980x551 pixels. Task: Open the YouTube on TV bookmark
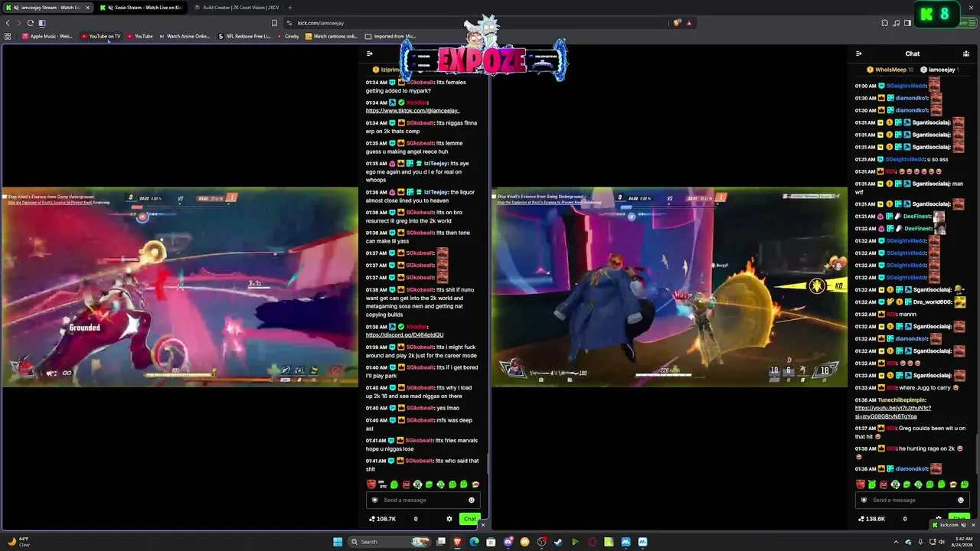click(100, 36)
